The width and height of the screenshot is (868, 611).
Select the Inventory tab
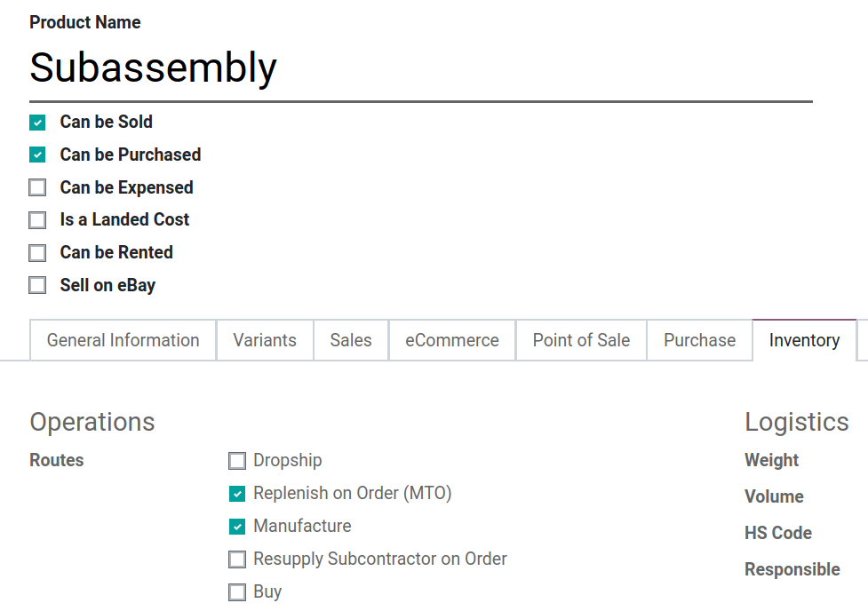point(804,340)
